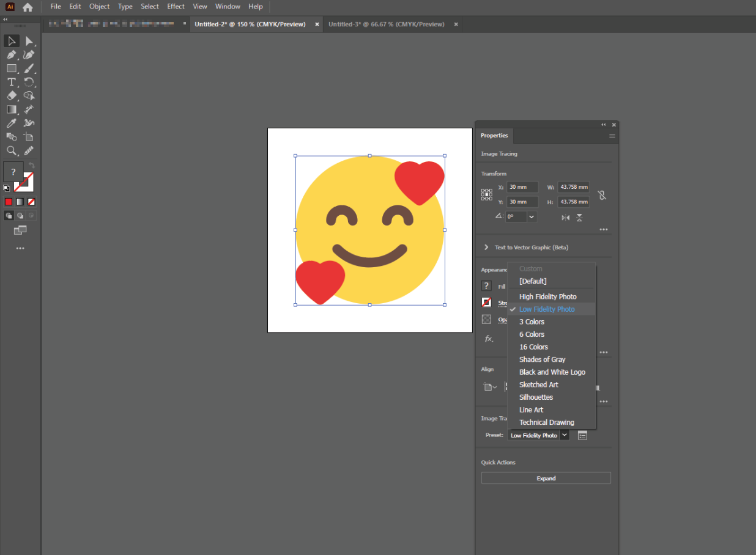Select the Gradient tool
Screen dimensions: 756x555
(x=12, y=109)
